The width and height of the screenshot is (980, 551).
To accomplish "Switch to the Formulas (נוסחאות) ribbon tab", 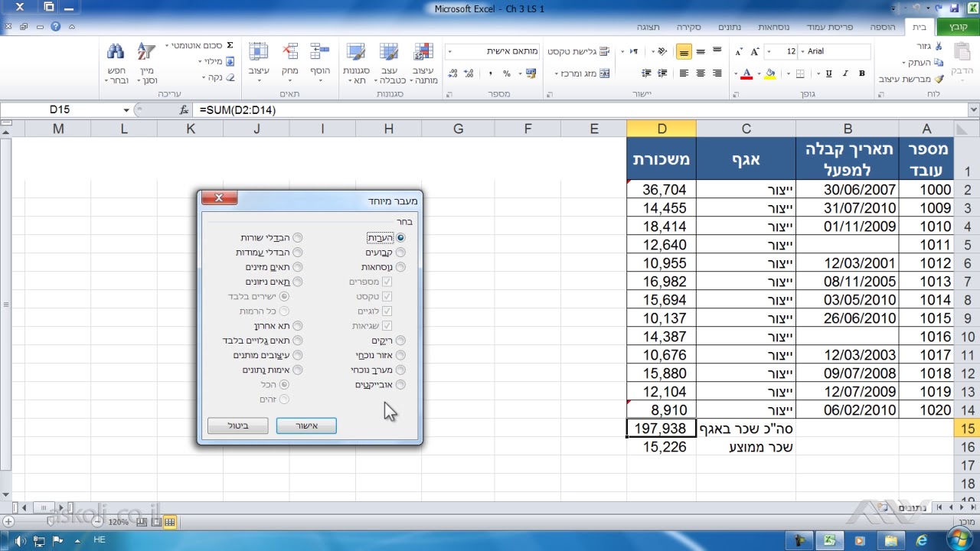I will [773, 27].
